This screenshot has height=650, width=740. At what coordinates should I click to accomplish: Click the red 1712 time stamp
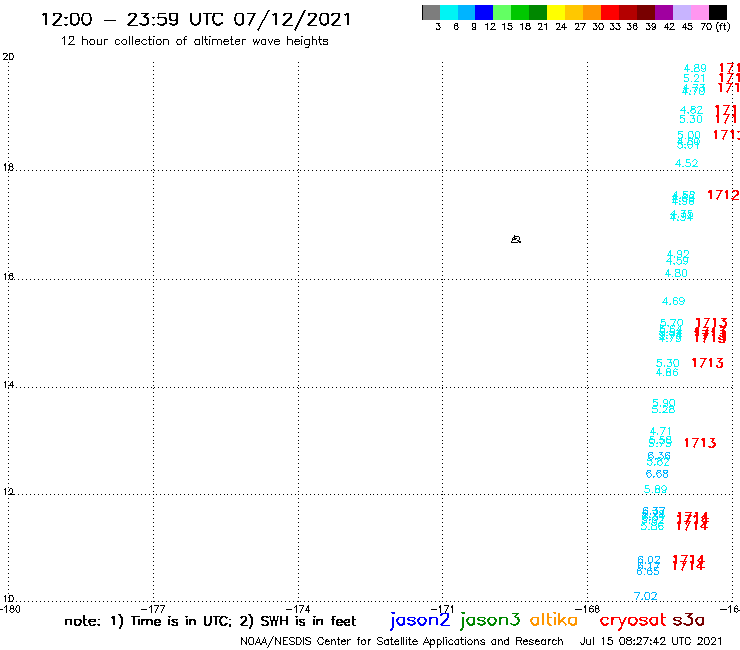tap(723, 194)
